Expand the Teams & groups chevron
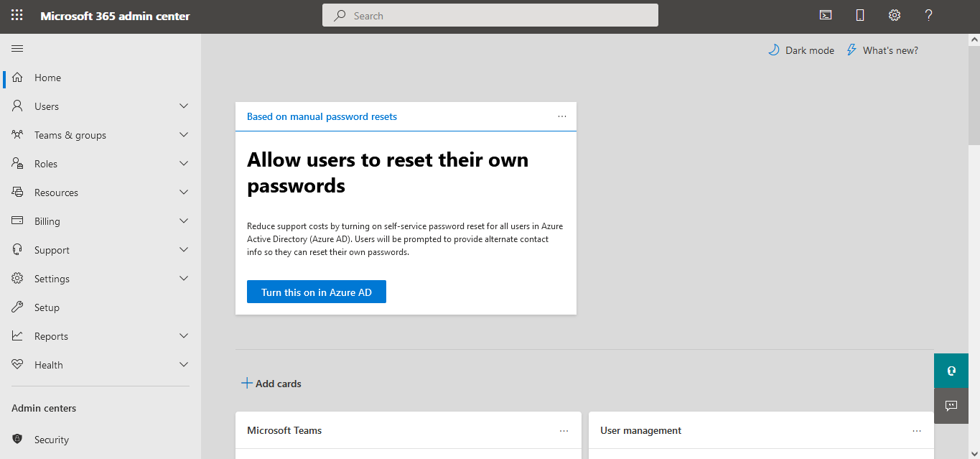Image resolution: width=980 pixels, height=459 pixels. pyautogui.click(x=184, y=135)
